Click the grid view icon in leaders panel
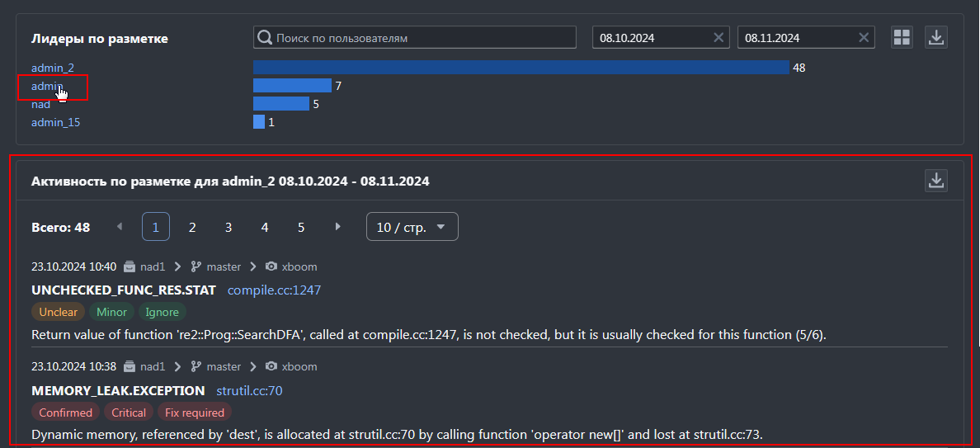Image resolution: width=980 pixels, height=448 pixels. tap(902, 37)
